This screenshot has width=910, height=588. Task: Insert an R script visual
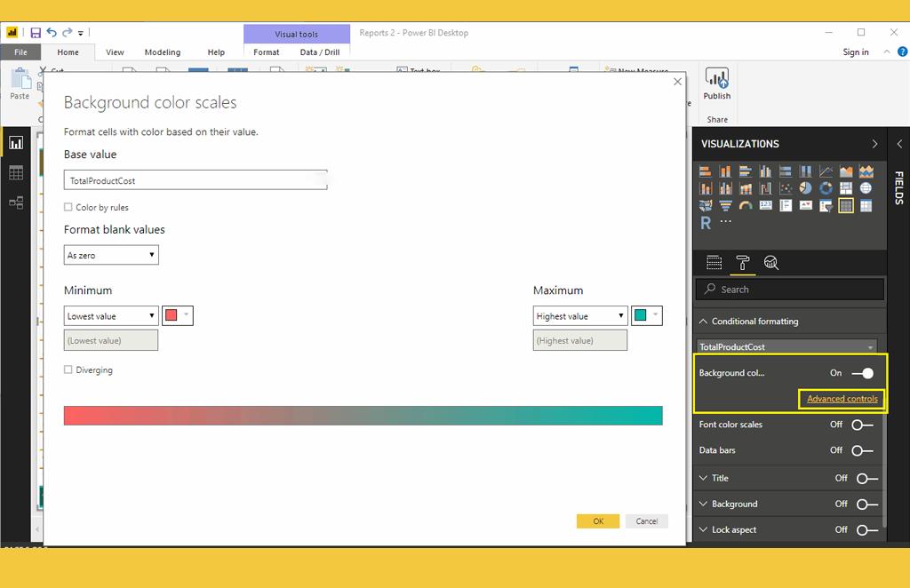pyautogui.click(x=706, y=223)
